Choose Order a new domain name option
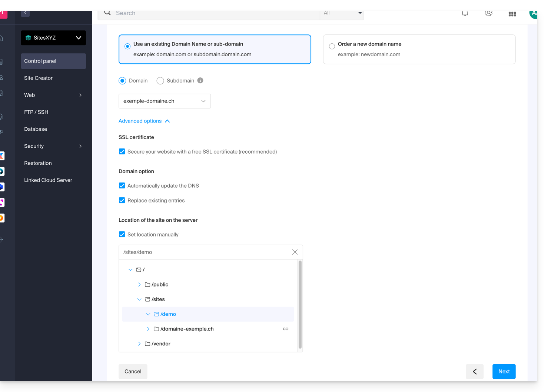Screen dimensions: 548x392 (332, 46)
